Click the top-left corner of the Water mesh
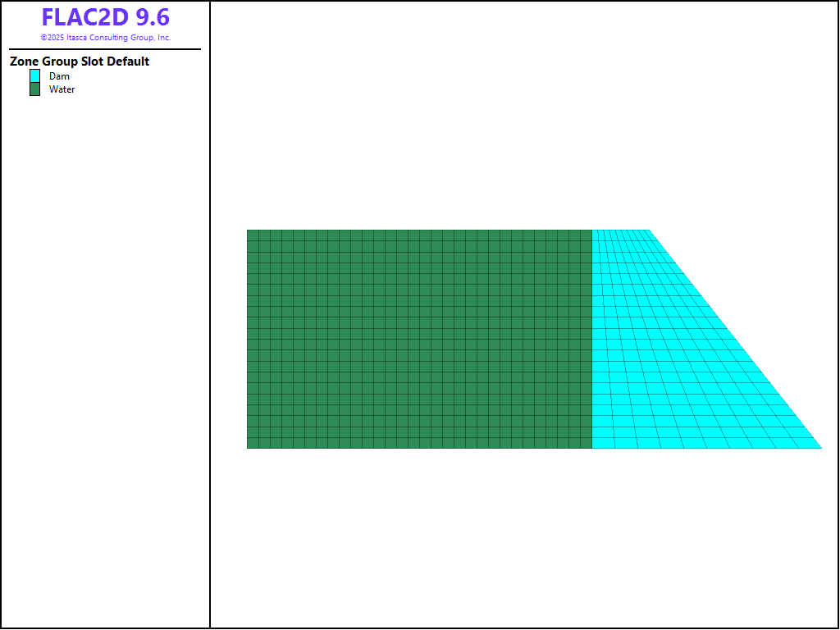The height and width of the screenshot is (630, 840). coord(248,231)
